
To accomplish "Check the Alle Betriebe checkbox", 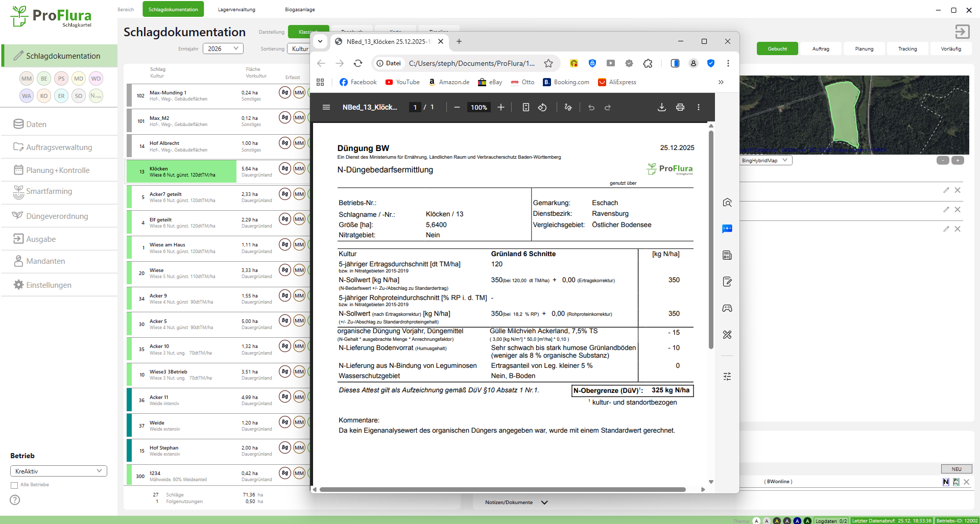I will pos(14,485).
